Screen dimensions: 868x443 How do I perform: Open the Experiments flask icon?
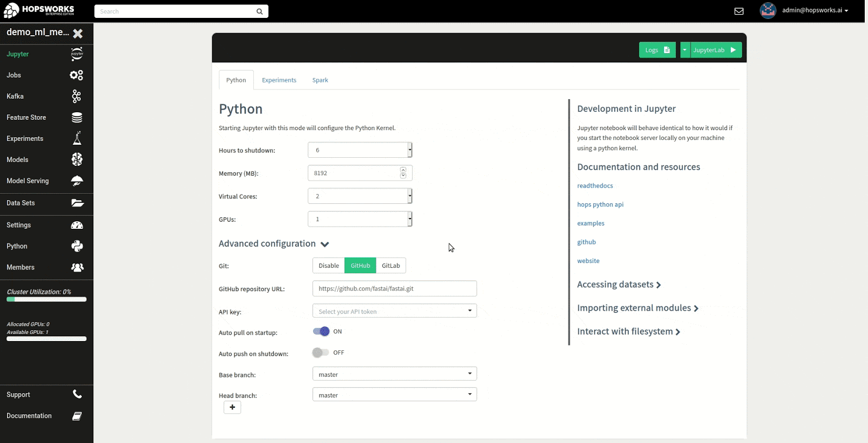coord(76,138)
